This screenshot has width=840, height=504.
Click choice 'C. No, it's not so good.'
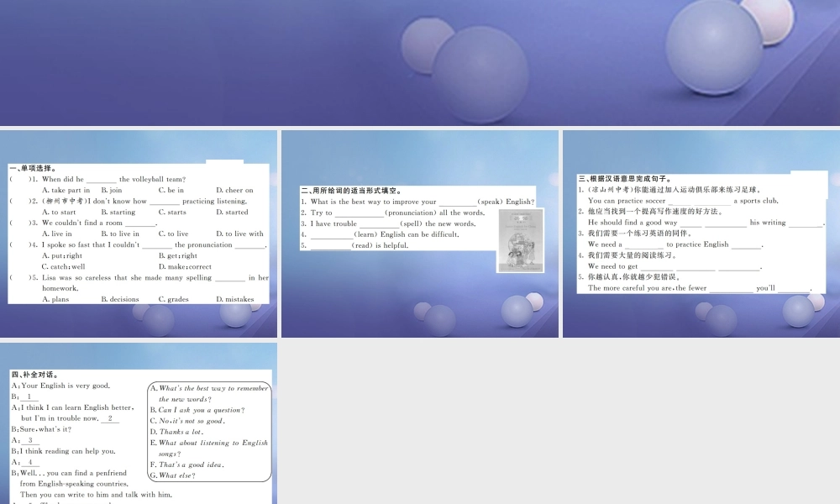[187, 421]
